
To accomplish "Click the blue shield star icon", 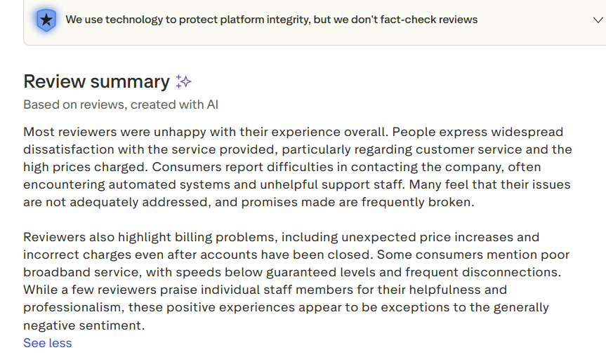I will click(46, 20).
